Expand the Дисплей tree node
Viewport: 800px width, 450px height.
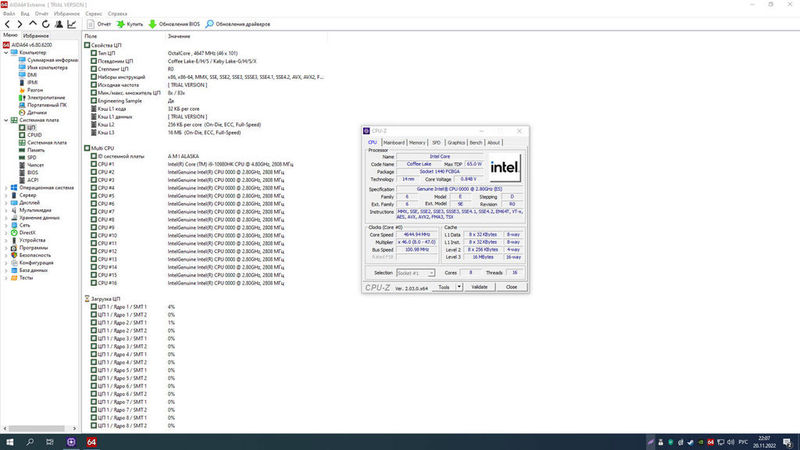(x=6, y=203)
